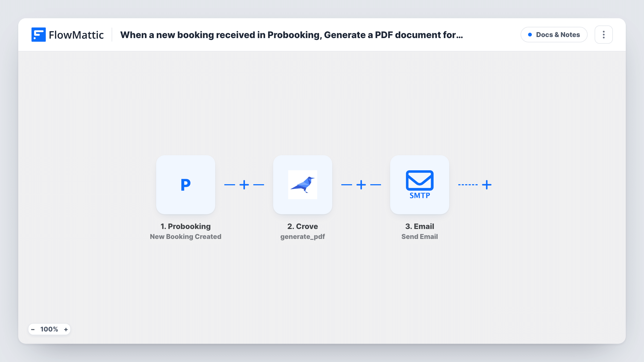This screenshot has height=362, width=644.
Task: Zoom in with the plus button
Action: [66, 329]
